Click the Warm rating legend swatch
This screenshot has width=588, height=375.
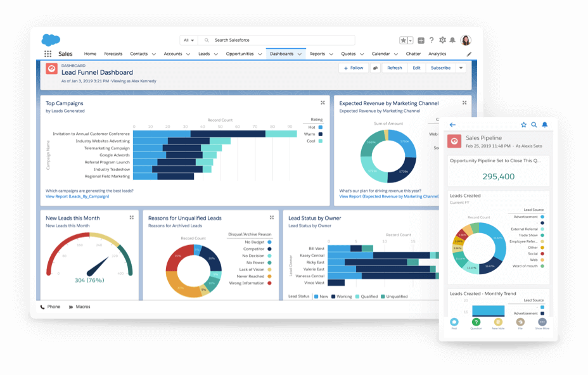(x=320, y=134)
